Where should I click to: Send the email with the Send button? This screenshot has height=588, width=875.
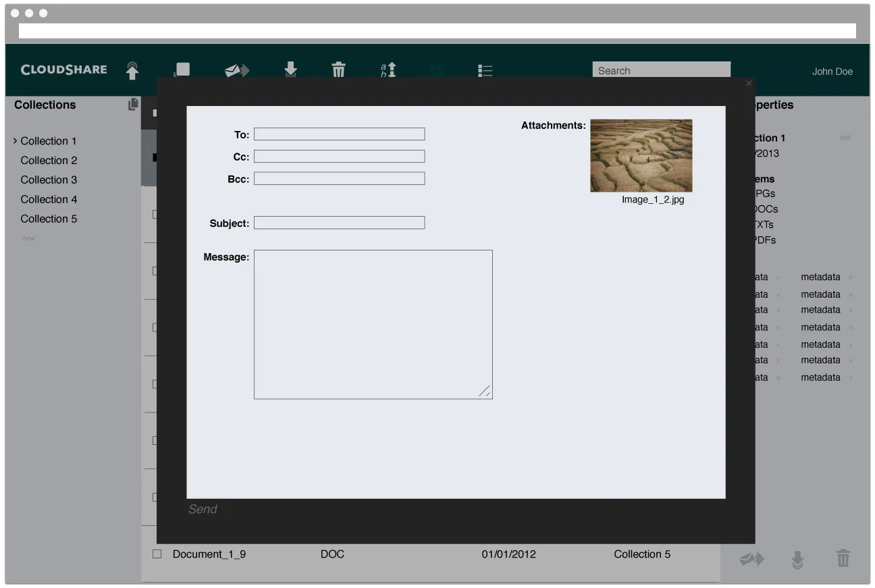tap(203, 509)
